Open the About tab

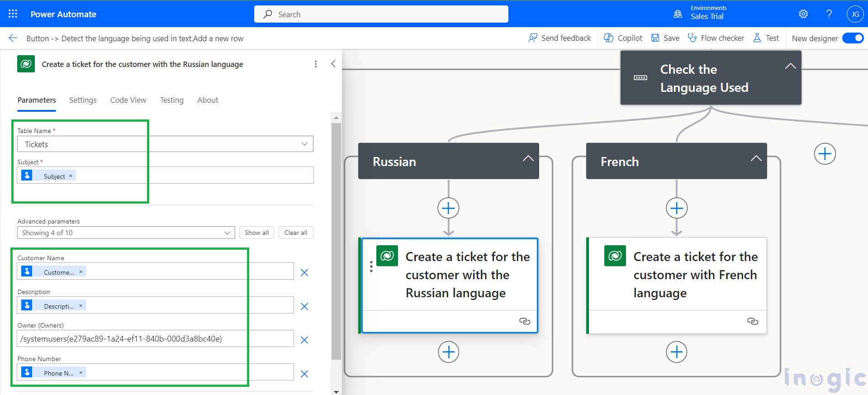(208, 100)
